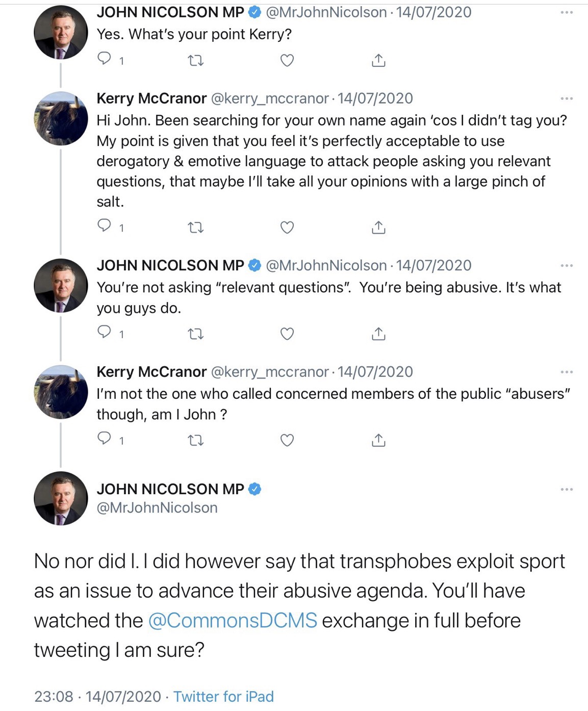Reply to Kerry's 'abusers' tweet
Viewport: 588px width, 711px height.
click(104, 439)
